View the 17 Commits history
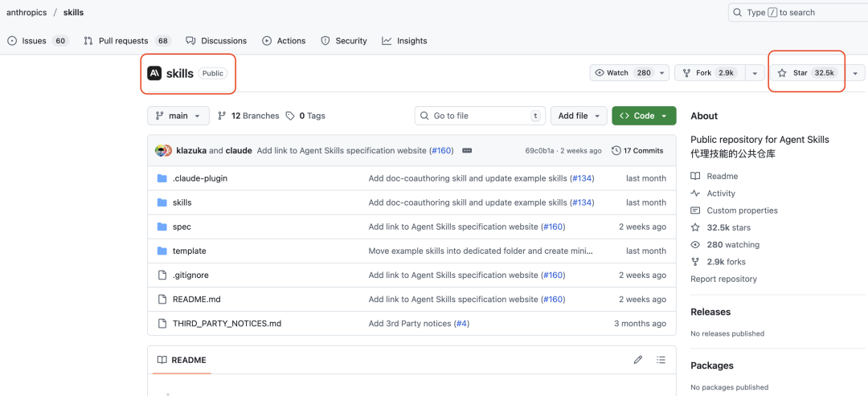868x396 pixels. (x=637, y=150)
